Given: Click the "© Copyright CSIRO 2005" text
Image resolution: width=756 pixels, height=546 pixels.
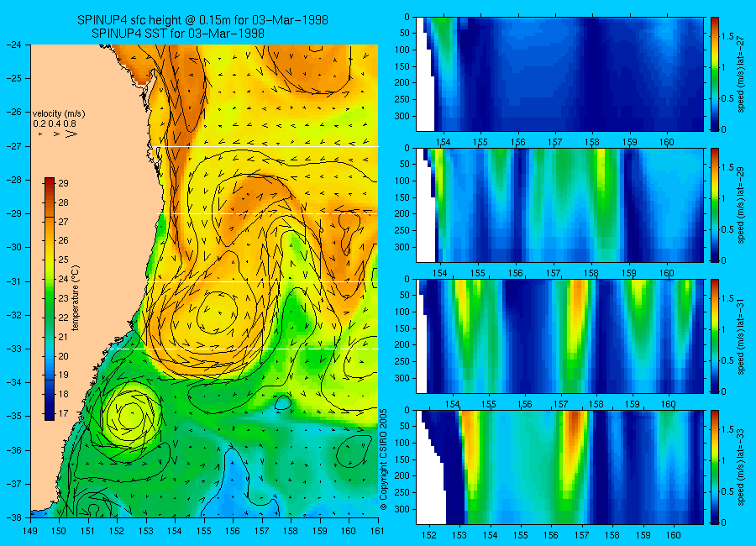Looking at the screenshot, I should 384,459.
